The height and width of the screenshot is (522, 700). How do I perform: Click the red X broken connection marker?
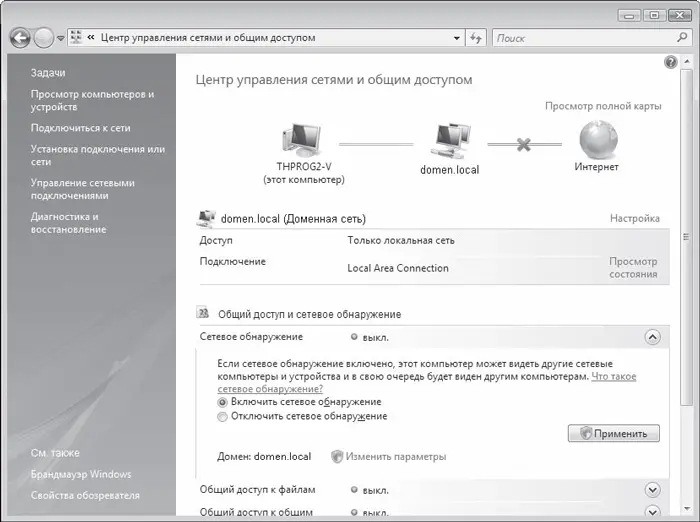524,144
